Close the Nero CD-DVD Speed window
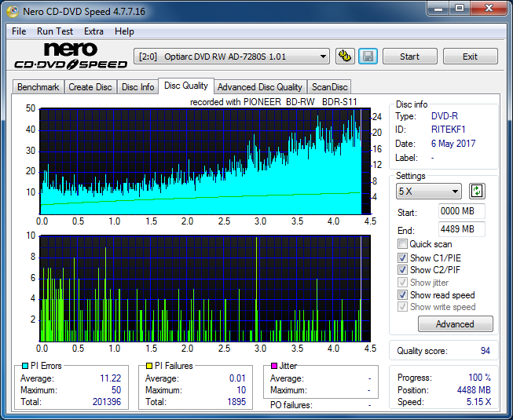This screenshot has width=513, height=420. click(489, 9)
